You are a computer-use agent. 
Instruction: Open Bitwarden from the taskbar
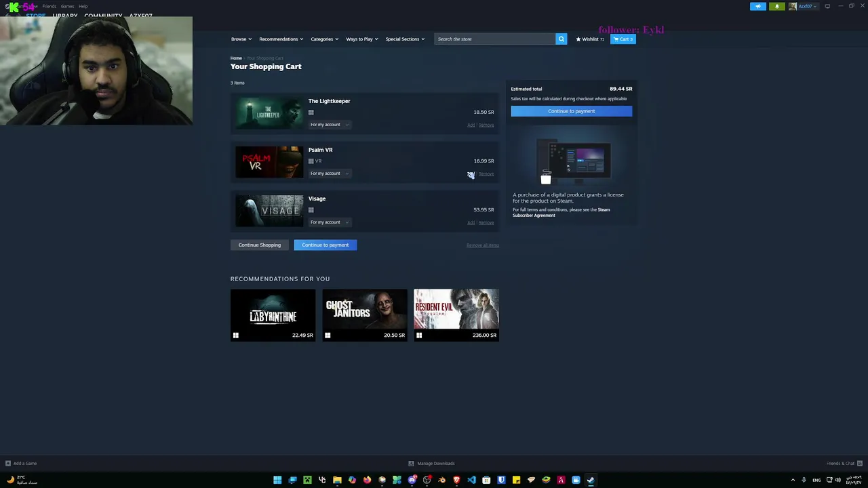(x=501, y=480)
